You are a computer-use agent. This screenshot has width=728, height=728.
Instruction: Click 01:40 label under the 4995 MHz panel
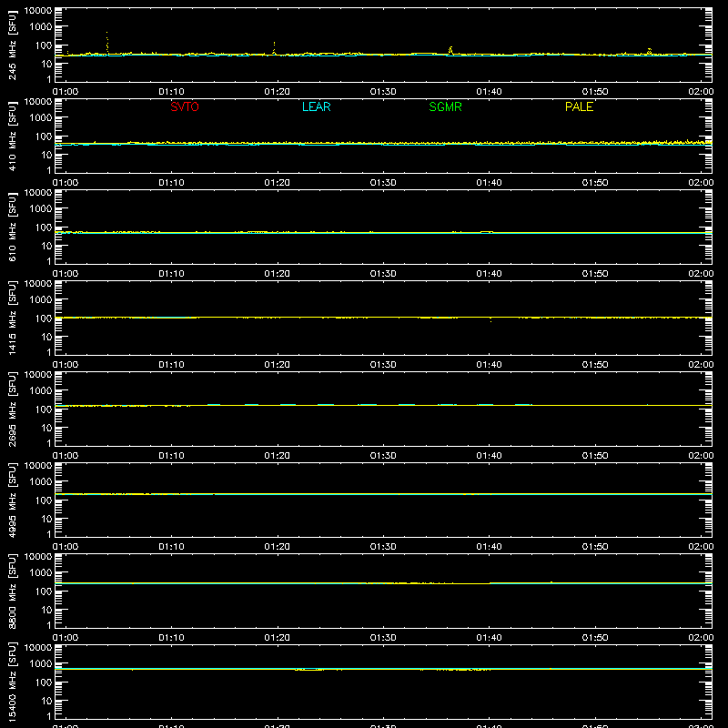click(489, 547)
